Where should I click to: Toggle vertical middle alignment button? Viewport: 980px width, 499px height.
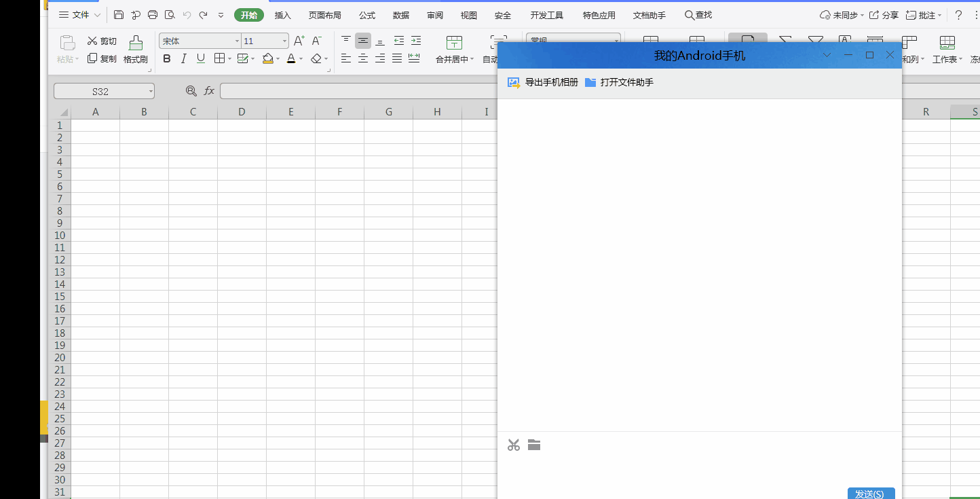pyautogui.click(x=363, y=41)
